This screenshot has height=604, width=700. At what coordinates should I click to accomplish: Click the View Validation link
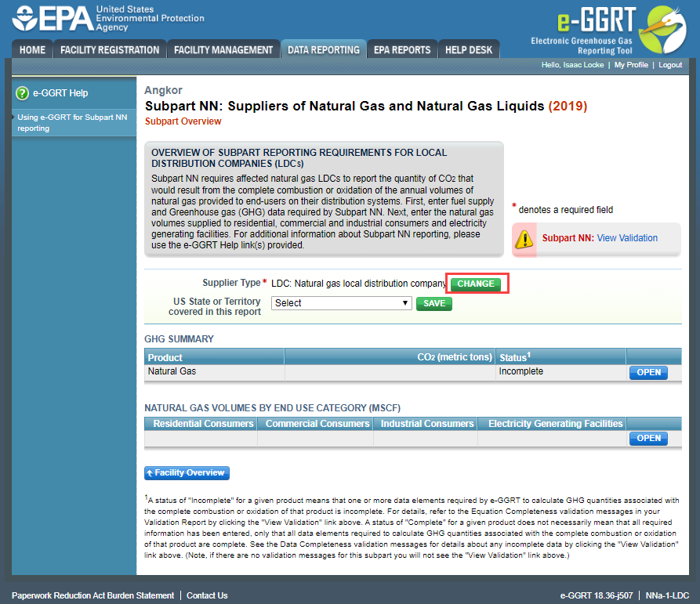[x=627, y=238]
